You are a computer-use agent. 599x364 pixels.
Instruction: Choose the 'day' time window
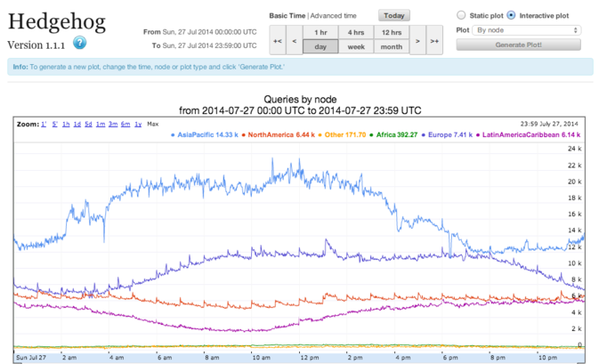tap(320, 46)
